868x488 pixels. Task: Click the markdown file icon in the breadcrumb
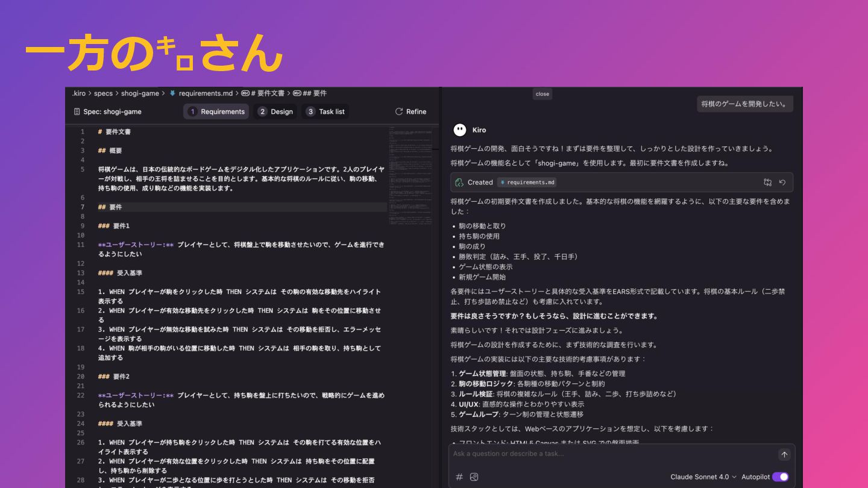click(x=172, y=93)
